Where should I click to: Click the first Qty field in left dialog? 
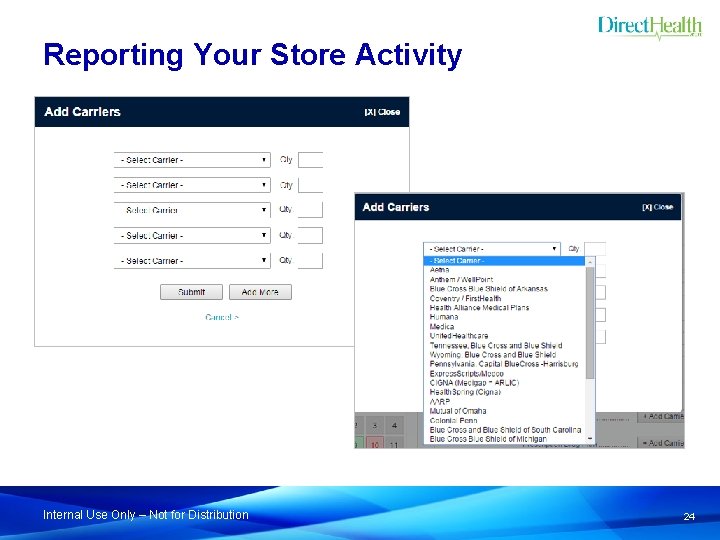point(310,160)
